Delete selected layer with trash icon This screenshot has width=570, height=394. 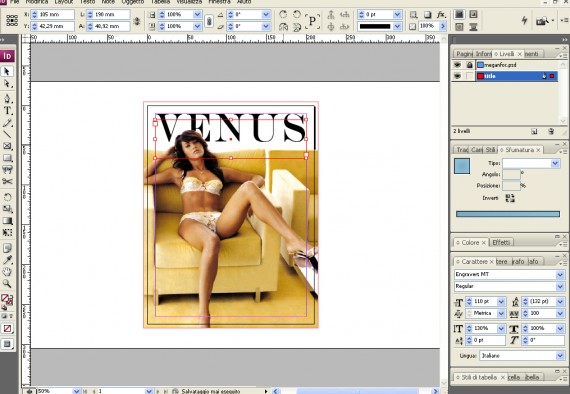coord(551,132)
